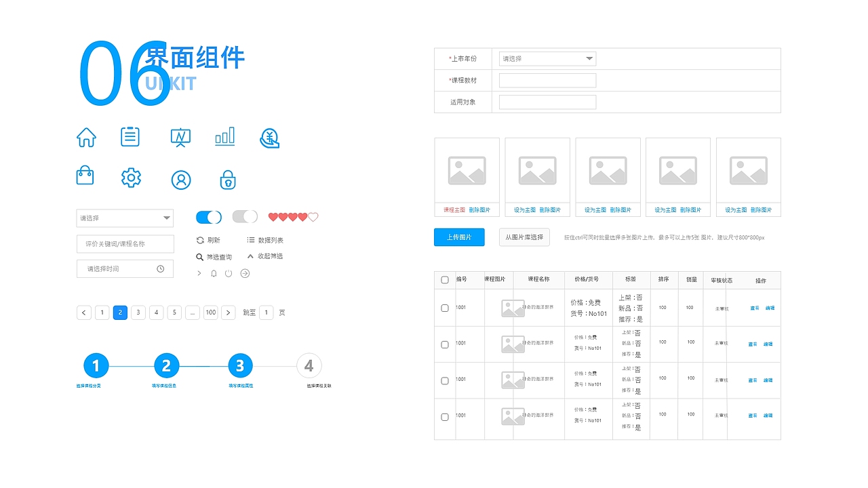Click the small power icon
Screen dimensions: 868x488
[x=229, y=273]
